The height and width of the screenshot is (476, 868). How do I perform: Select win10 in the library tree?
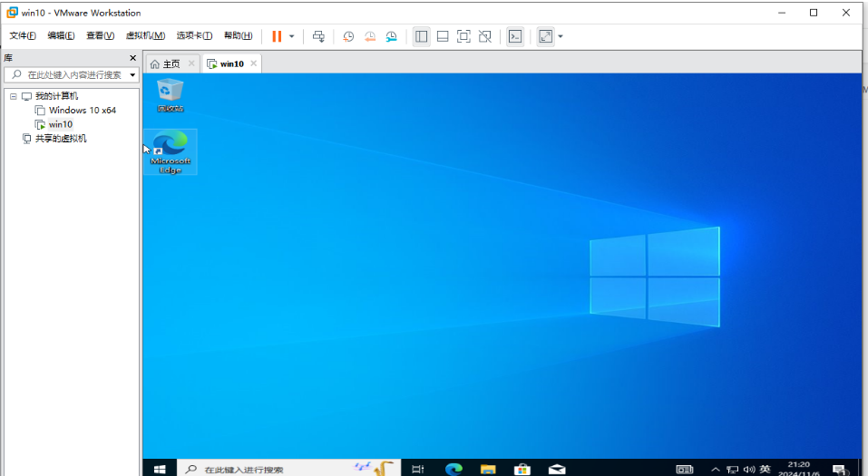coord(61,124)
